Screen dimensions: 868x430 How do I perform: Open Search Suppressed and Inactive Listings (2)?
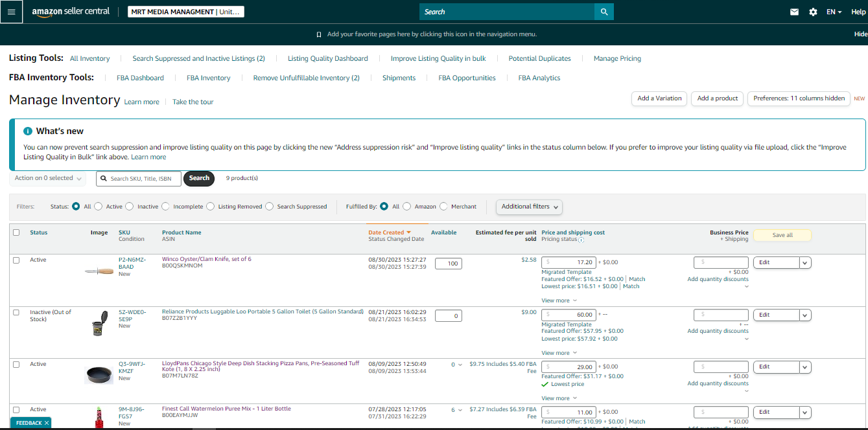coord(198,58)
